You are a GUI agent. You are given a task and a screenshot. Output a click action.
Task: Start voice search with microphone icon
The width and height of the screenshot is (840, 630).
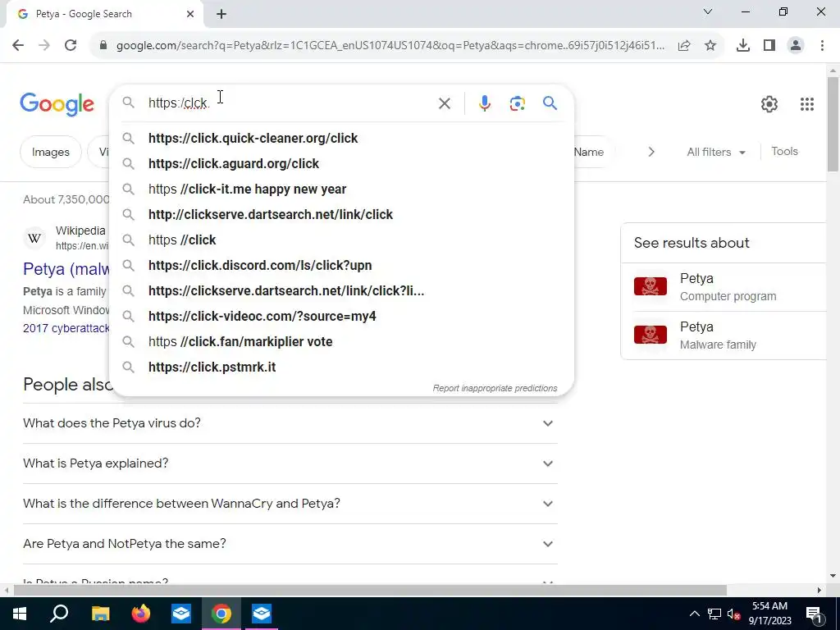tap(484, 103)
